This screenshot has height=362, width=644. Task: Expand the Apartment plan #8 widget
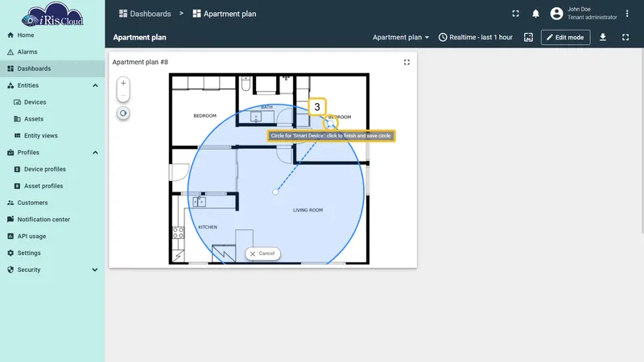pos(407,63)
